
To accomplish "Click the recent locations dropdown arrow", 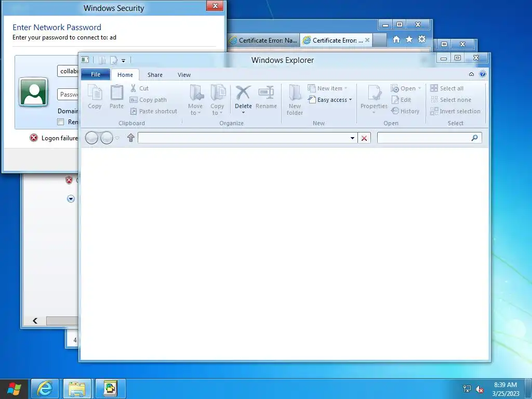I will coord(117,138).
